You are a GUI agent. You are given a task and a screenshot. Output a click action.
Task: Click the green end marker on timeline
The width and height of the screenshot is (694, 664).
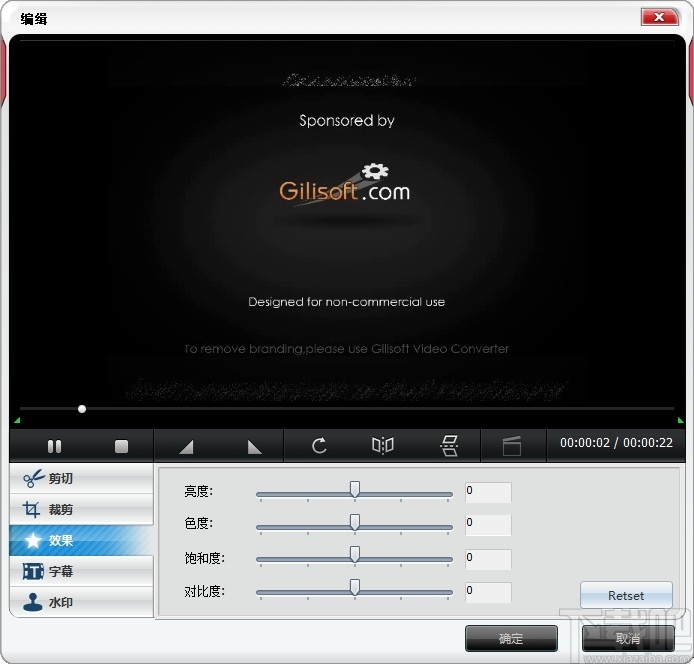pyautogui.click(x=681, y=420)
